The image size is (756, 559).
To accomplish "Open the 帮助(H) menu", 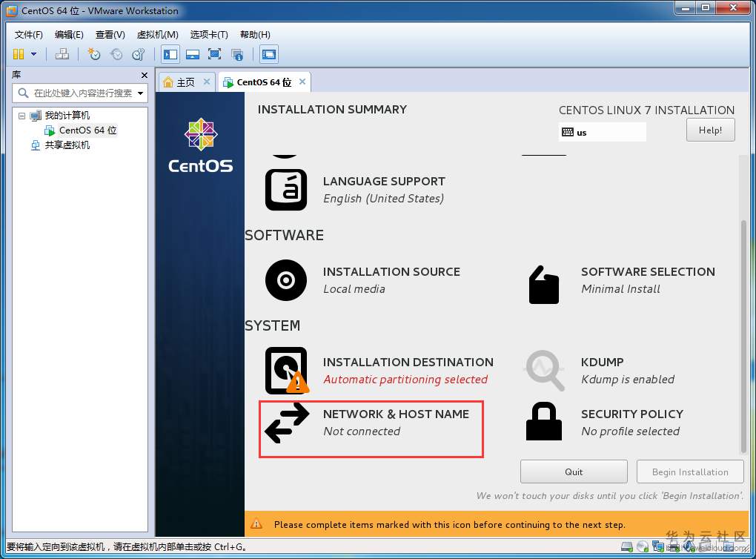I will 255,35.
